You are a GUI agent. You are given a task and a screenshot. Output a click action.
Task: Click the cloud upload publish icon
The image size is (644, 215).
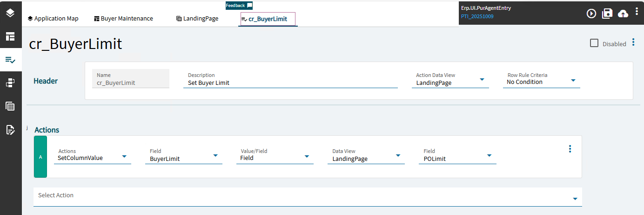click(623, 14)
